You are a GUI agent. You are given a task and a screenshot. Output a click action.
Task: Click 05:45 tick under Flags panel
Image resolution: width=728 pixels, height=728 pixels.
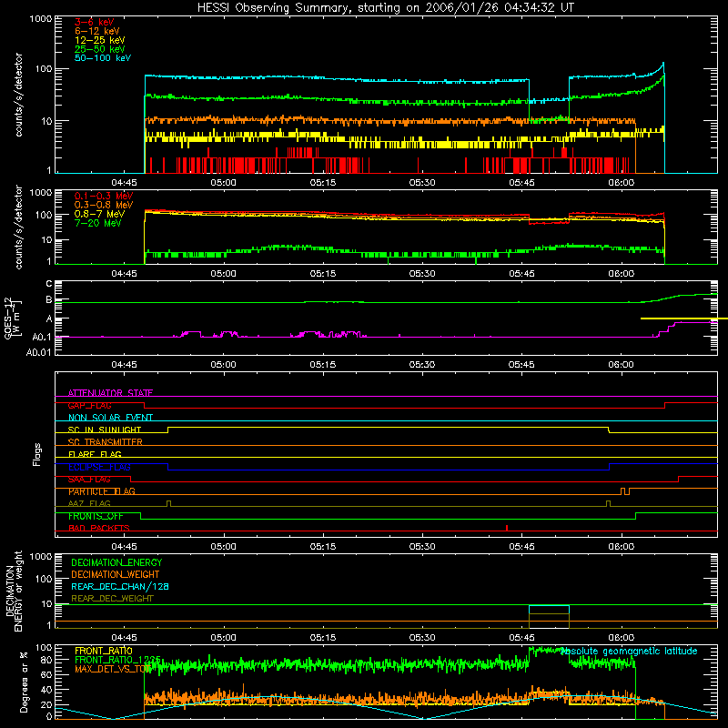(x=521, y=547)
